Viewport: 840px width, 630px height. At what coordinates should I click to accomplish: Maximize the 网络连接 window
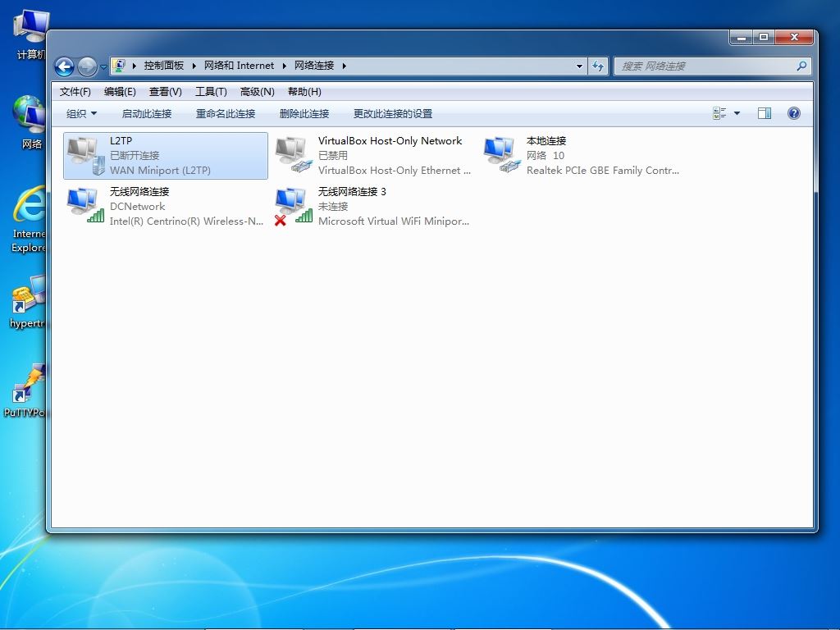(x=764, y=37)
